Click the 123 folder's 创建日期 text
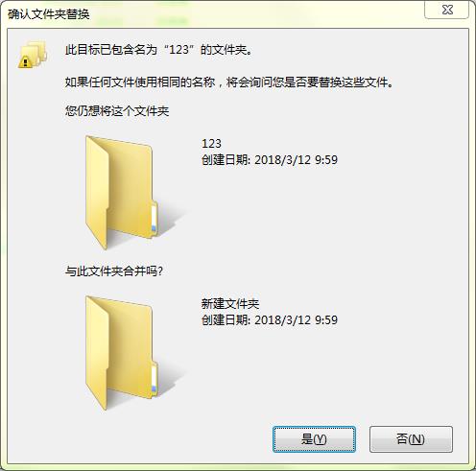 [270, 159]
